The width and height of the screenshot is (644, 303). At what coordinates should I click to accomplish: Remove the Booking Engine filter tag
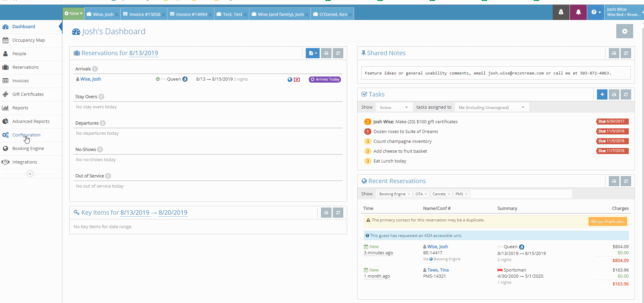click(x=409, y=194)
